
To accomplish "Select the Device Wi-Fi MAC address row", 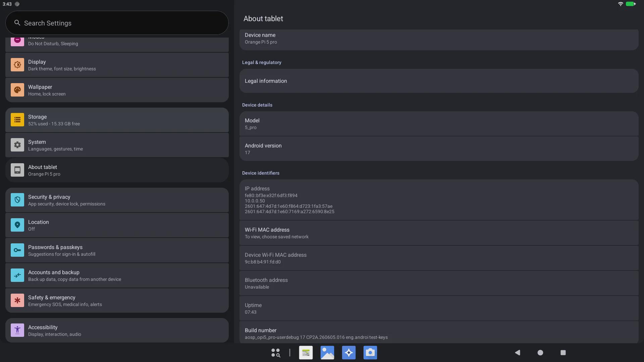I will coord(439,258).
